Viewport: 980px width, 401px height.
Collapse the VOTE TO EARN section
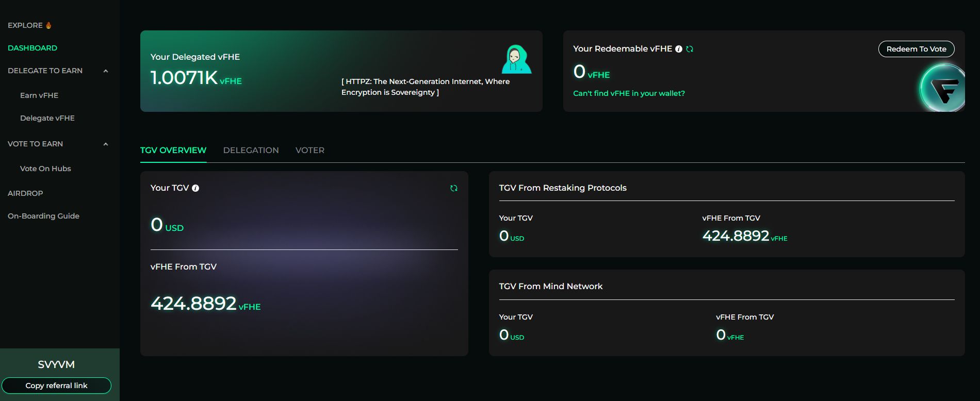[x=106, y=144]
